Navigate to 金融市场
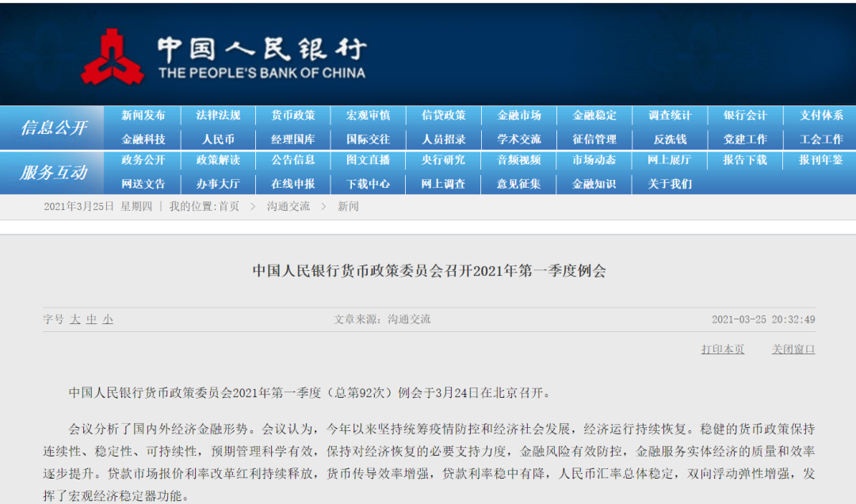Screen dimensions: 856x504 click(x=518, y=115)
